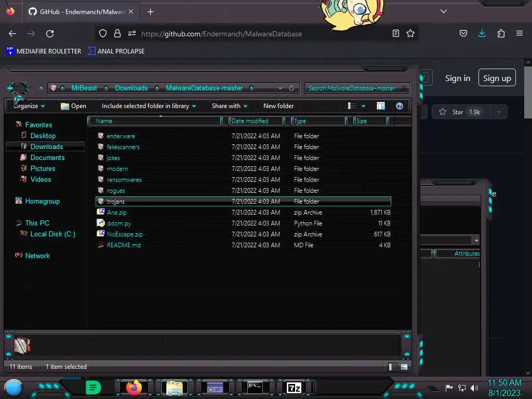Open Include selected folder in library menu

click(x=149, y=106)
